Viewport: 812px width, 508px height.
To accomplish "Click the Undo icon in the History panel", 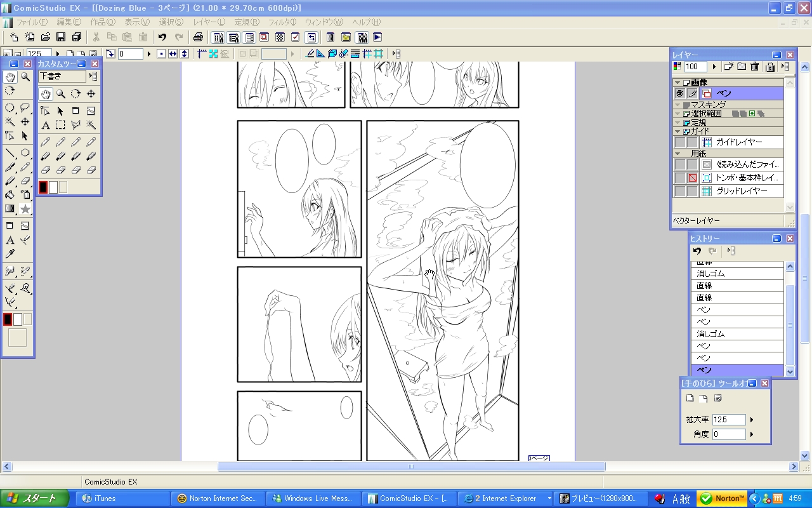I will click(x=698, y=251).
